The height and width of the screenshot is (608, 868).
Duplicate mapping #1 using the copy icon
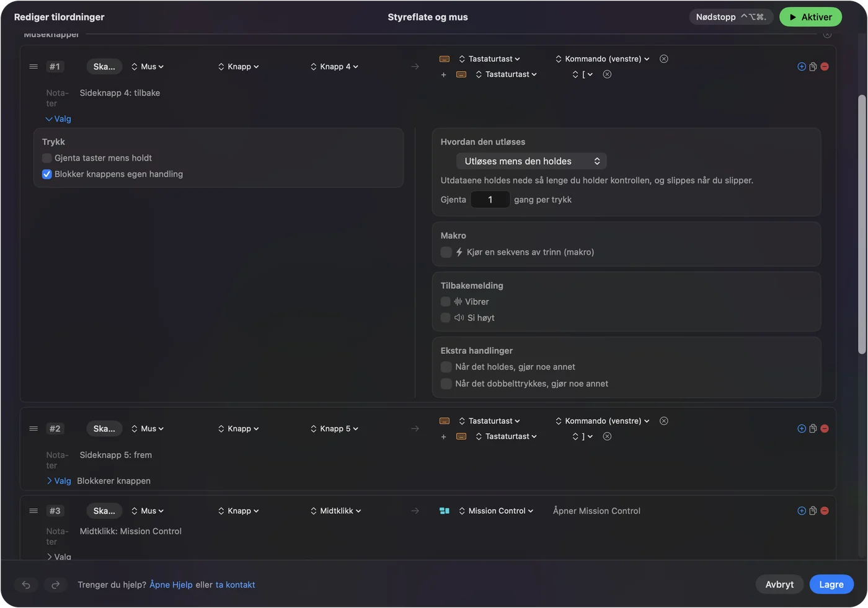[x=813, y=66]
